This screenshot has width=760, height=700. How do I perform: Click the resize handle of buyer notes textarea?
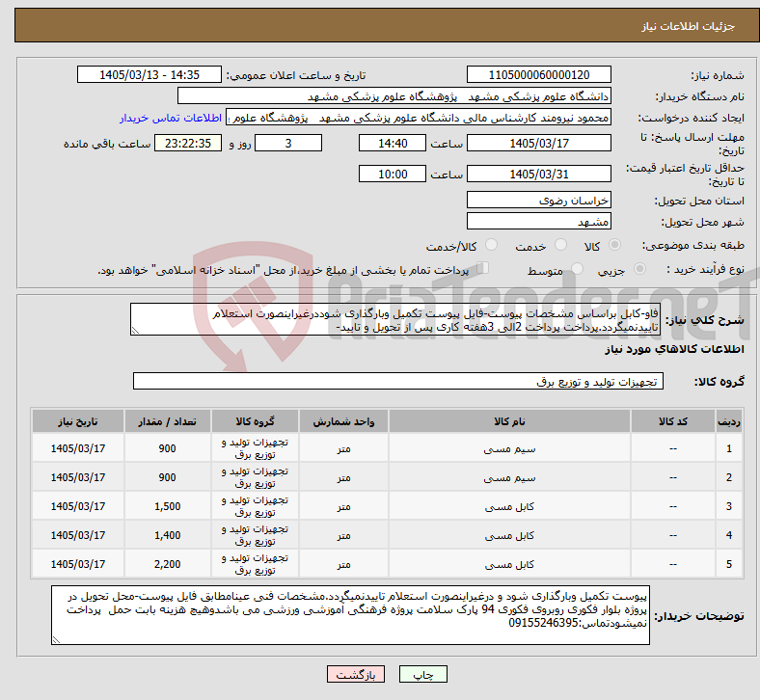point(56,639)
